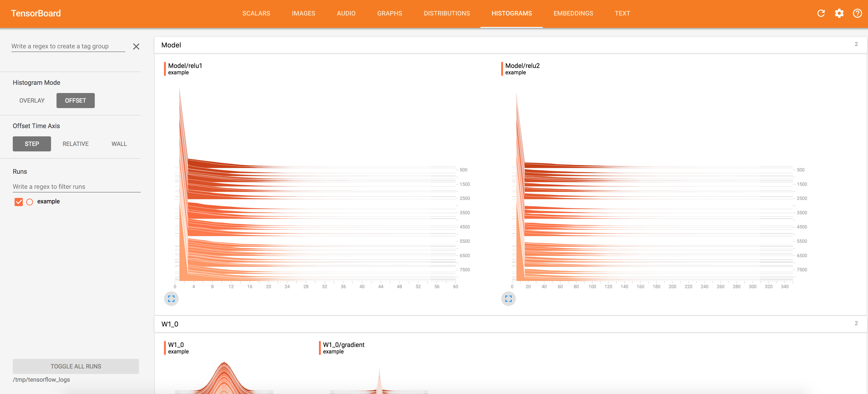This screenshot has height=394, width=868.
Task: Expand Model/relu1 chart to full size
Action: (x=171, y=298)
